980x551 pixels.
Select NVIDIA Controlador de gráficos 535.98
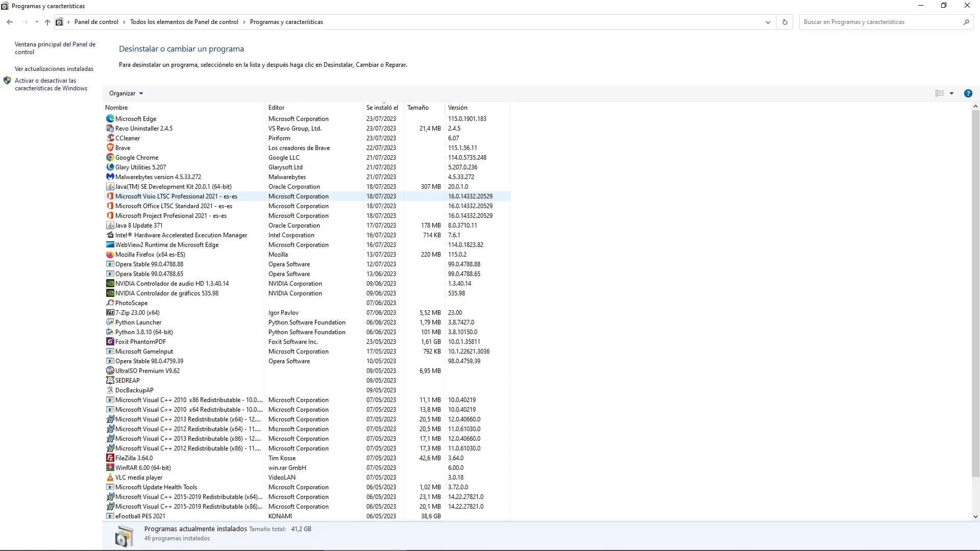click(x=306, y=293)
